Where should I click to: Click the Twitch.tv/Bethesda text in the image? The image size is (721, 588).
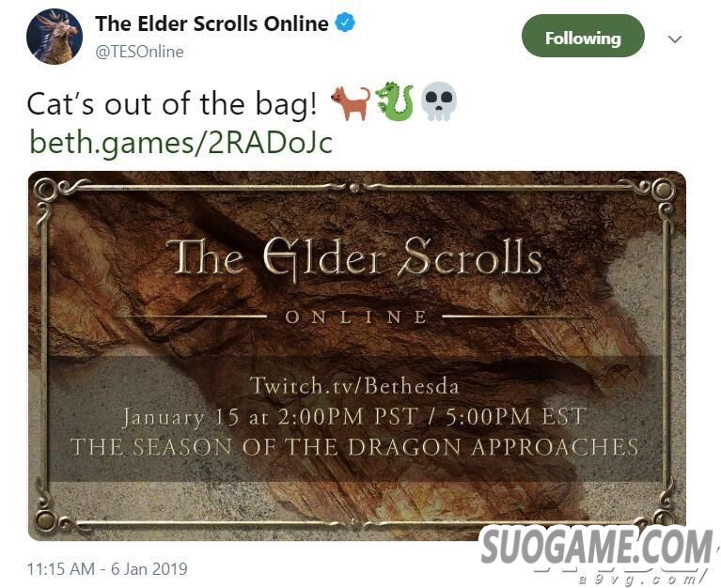(354, 385)
